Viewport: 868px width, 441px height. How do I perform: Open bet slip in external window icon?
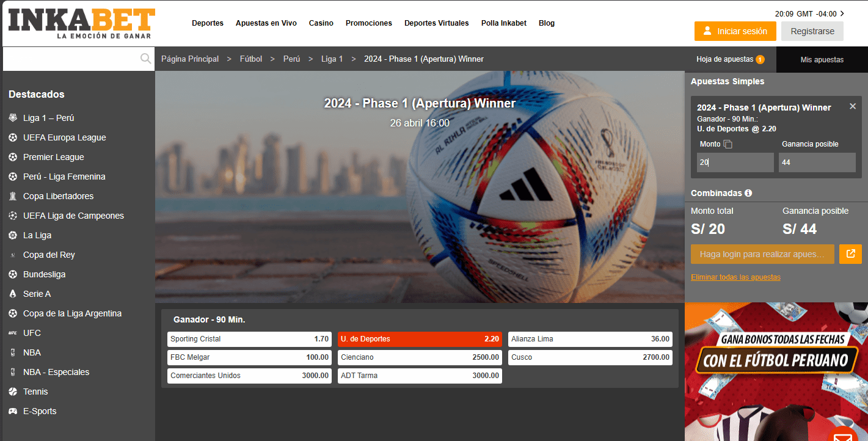[x=850, y=254]
